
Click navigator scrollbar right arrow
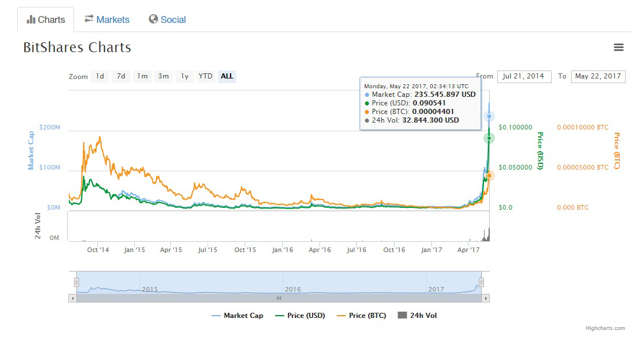coord(486,298)
